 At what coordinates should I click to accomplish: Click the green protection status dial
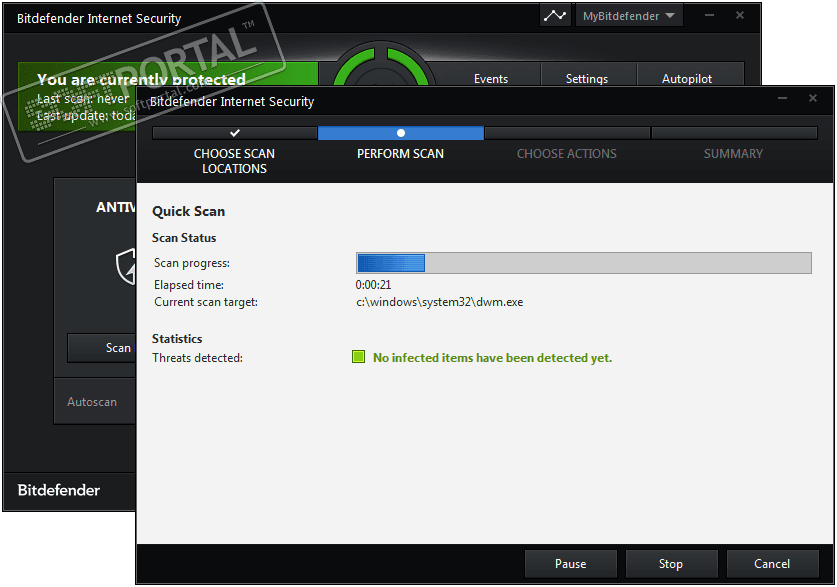(x=381, y=66)
